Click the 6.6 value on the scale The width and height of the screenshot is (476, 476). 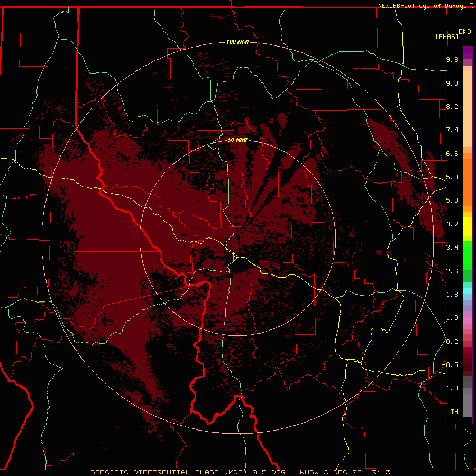coord(452,153)
